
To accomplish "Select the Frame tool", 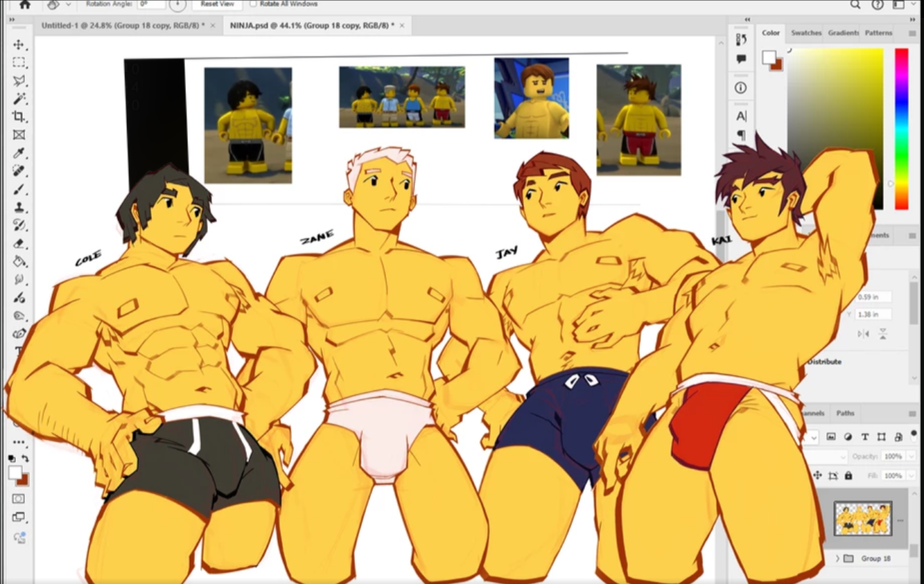I will click(x=19, y=134).
